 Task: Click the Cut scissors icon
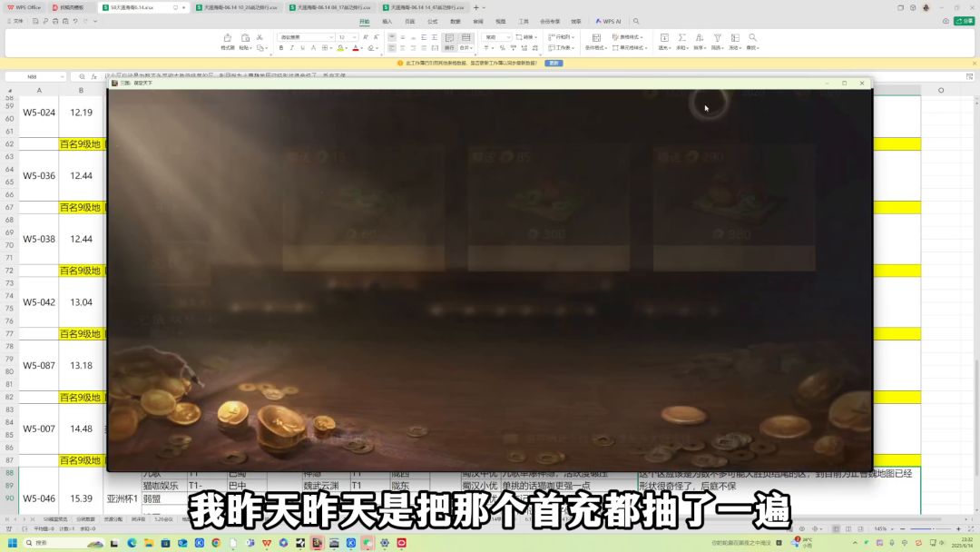pos(260,37)
